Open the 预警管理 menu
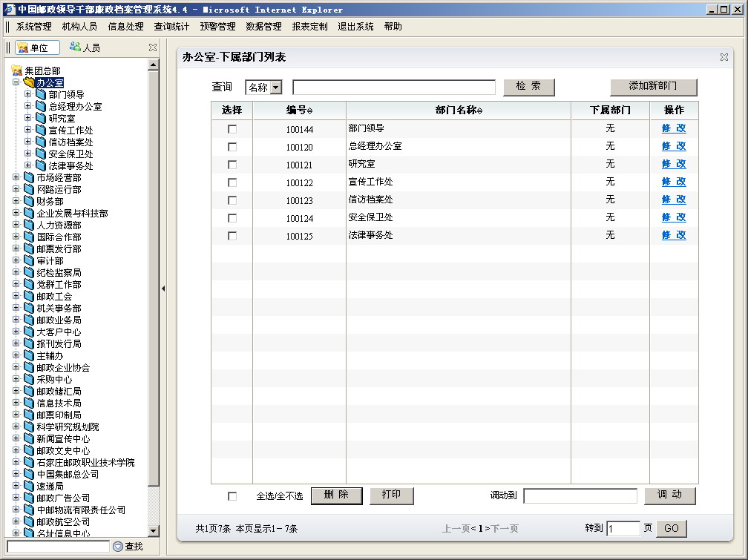This screenshot has width=748, height=560. (217, 27)
